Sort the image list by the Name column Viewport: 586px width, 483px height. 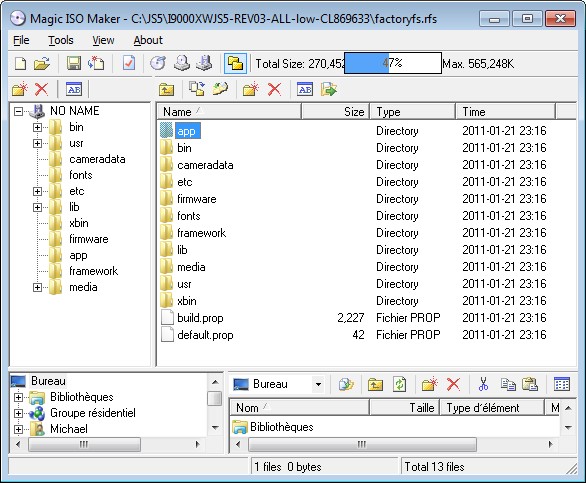(228, 112)
